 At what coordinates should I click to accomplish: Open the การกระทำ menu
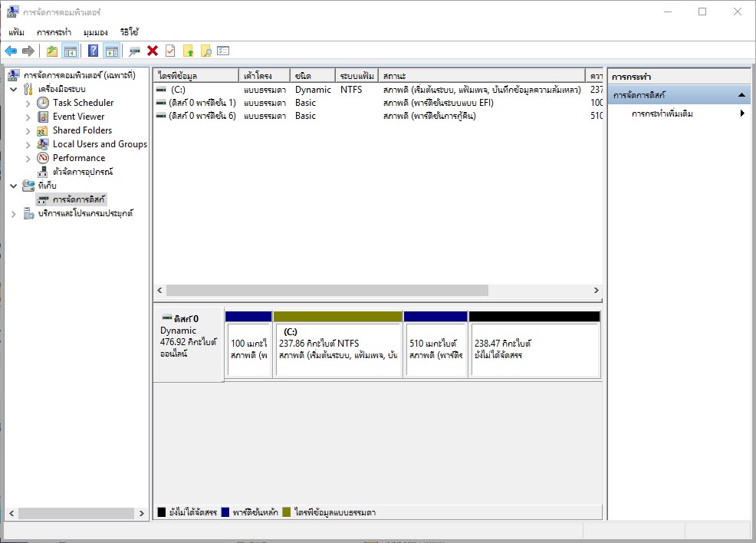[x=54, y=31]
